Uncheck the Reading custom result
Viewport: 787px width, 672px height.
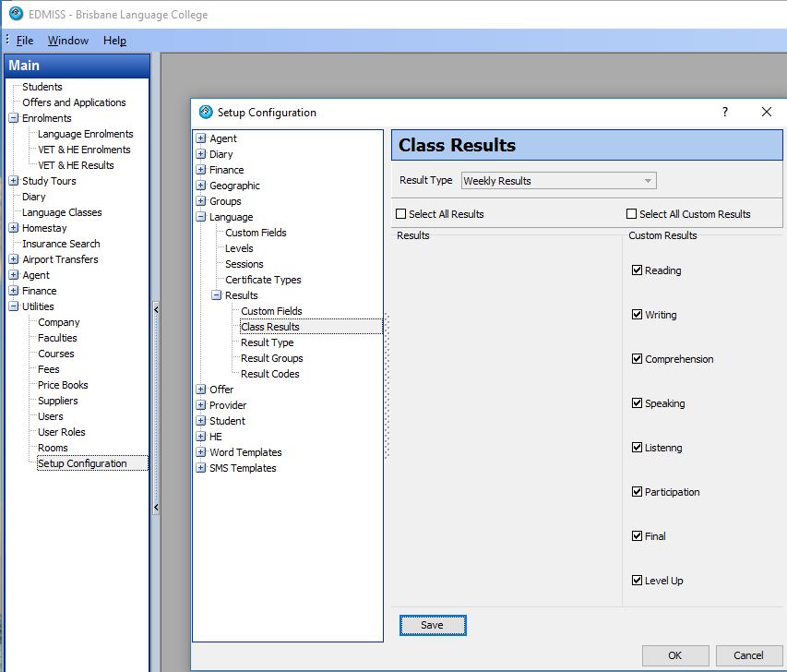pyautogui.click(x=637, y=270)
